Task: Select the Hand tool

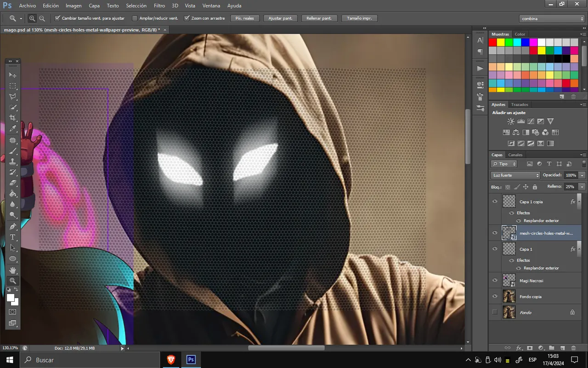Action: click(13, 270)
